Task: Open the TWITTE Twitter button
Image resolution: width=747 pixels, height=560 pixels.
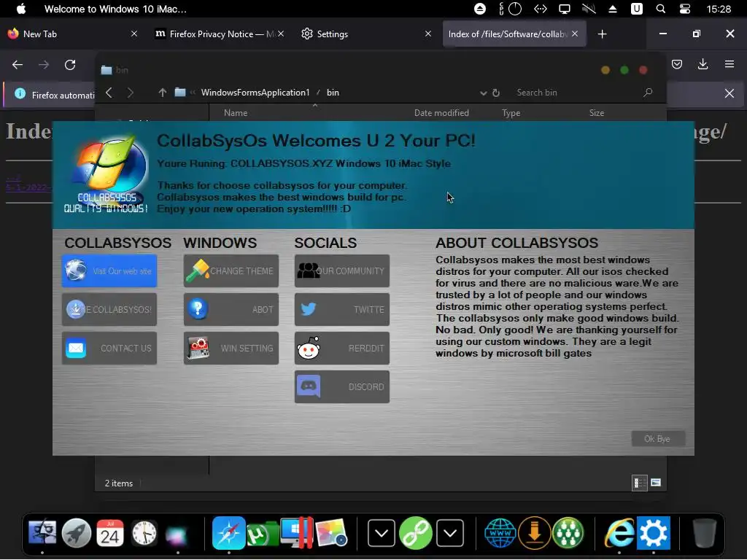Action: pos(342,309)
